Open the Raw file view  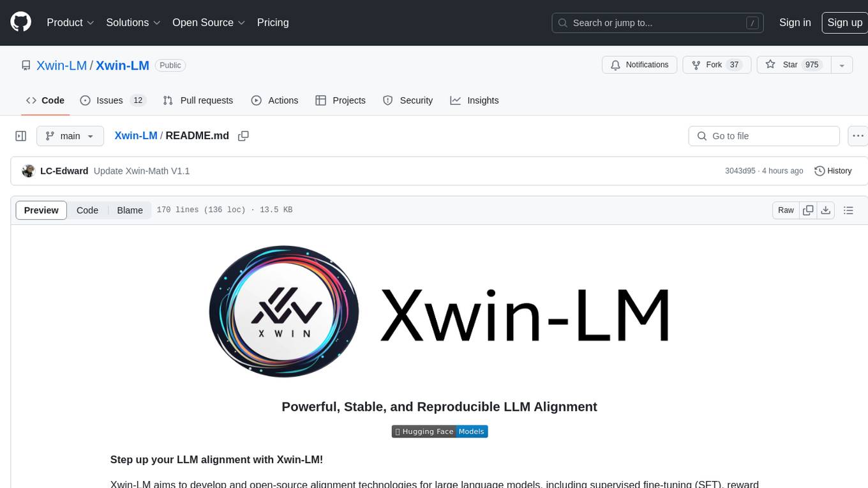(x=786, y=210)
